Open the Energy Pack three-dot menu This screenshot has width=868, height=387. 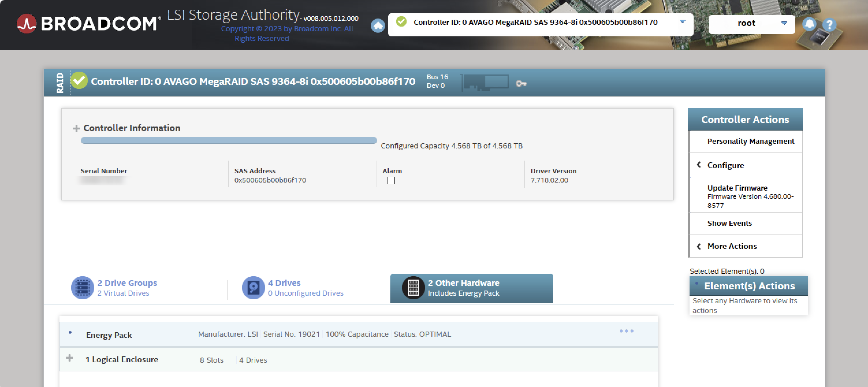click(626, 331)
